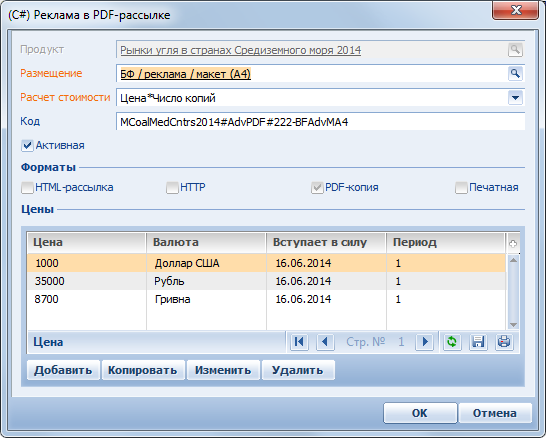Click the Удалить button
Viewport: 546px width, 438px height.
tap(298, 370)
